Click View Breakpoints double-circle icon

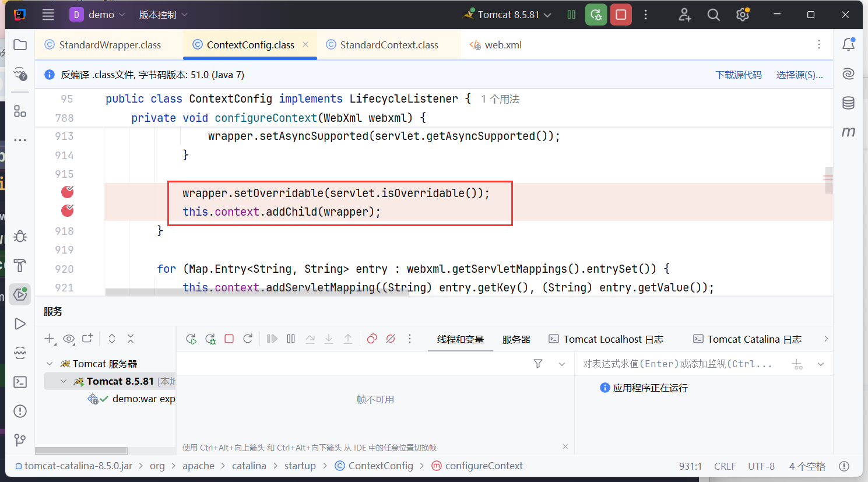coord(372,339)
